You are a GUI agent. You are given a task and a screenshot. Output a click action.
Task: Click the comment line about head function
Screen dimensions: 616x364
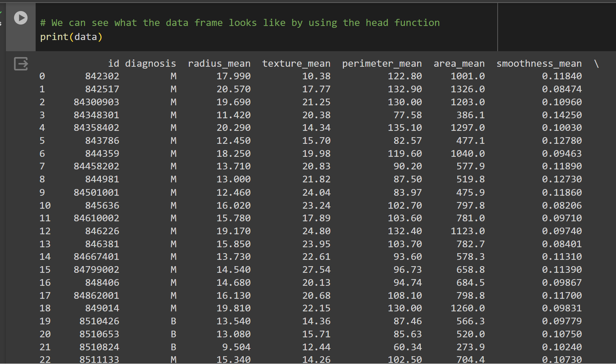coord(240,23)
